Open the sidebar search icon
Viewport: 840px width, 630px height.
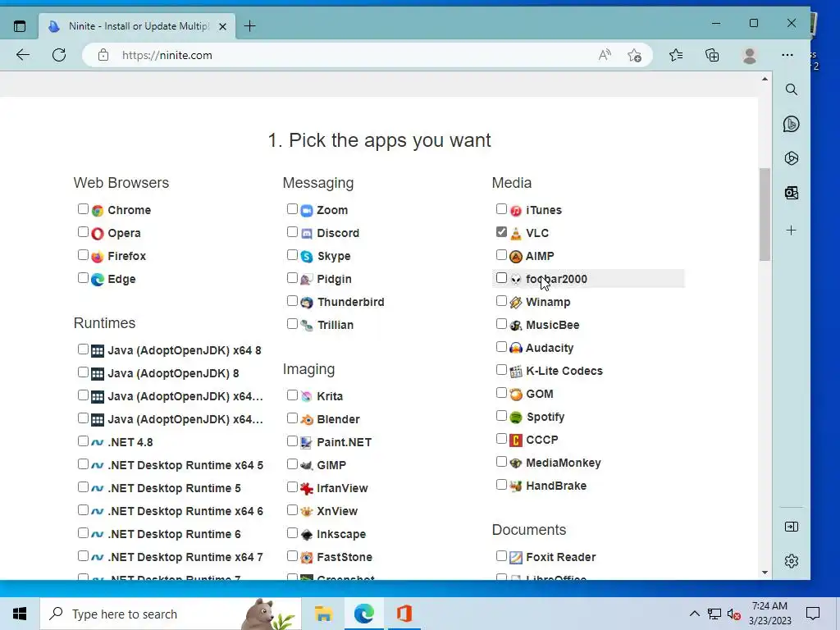tap(792, 89)
